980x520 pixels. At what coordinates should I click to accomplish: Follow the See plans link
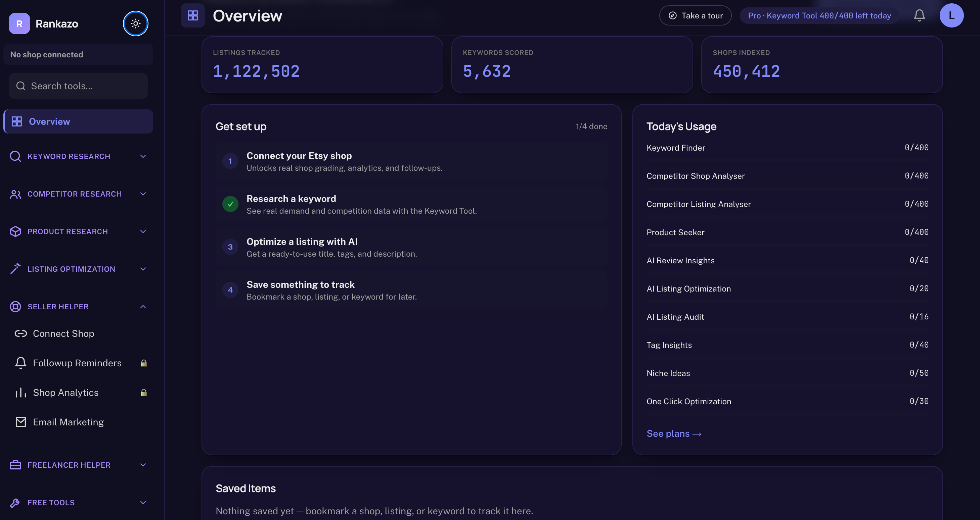click(674, 433)
